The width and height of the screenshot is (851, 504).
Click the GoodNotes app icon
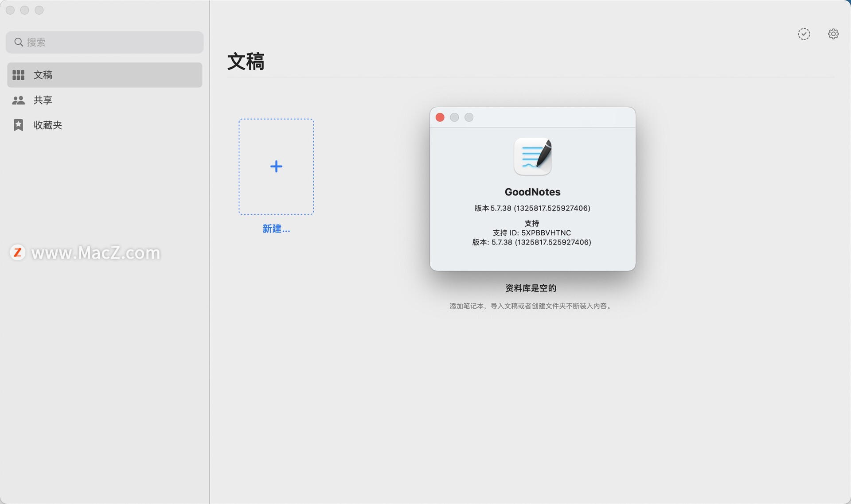point(532,156)
